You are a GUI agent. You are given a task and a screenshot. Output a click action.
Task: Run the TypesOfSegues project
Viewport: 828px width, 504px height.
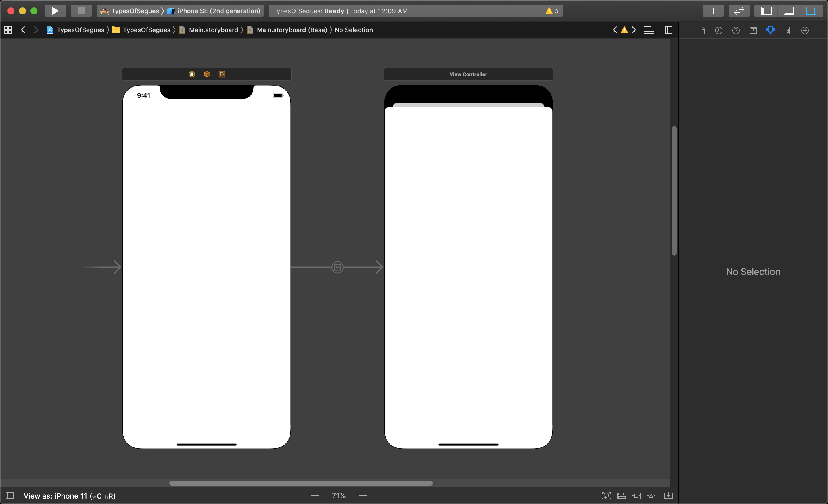click(x=55, y=11)
